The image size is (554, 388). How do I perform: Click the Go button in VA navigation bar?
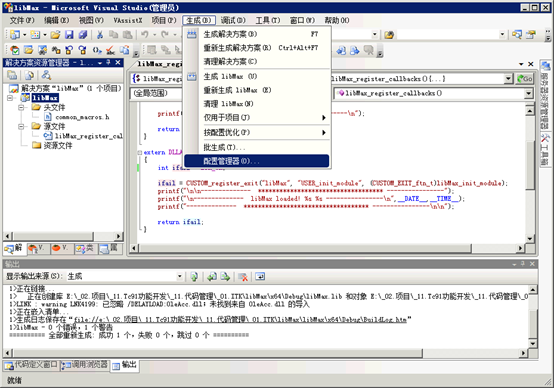524,78
